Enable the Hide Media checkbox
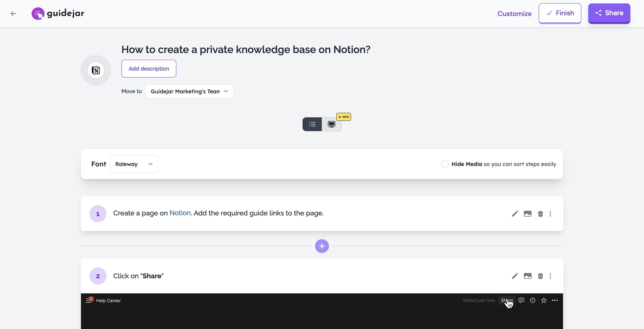Viewport: 644px width, 329px height. click(x=445, y=164)
